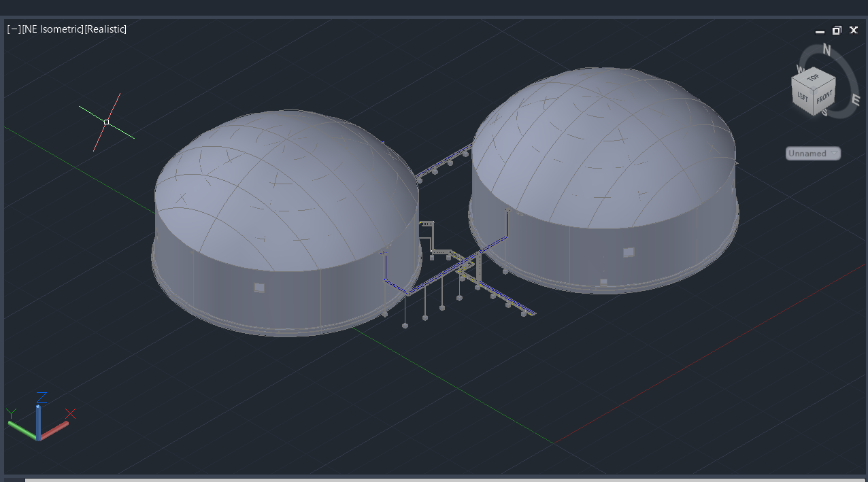Select the left storage tank dome
The height and width of the screenshot is (482, 868).
(x=286, y=190)
